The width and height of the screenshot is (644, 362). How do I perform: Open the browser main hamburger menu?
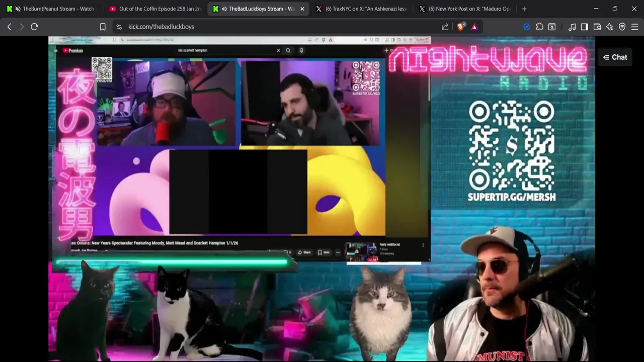coord(634,27)
